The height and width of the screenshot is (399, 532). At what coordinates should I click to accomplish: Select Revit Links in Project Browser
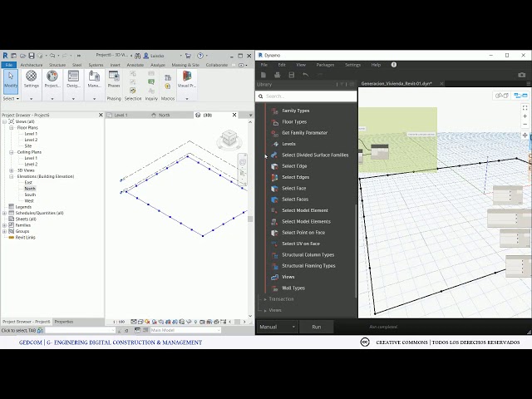[x=25, y=238]
